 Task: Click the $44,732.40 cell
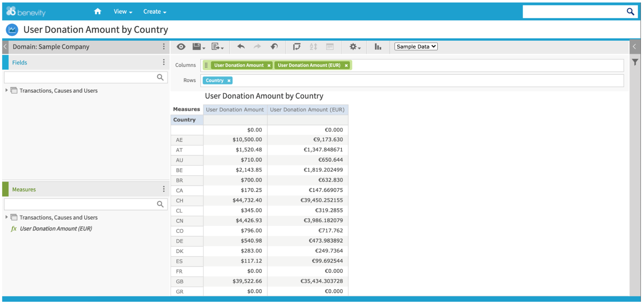(235, 200)
